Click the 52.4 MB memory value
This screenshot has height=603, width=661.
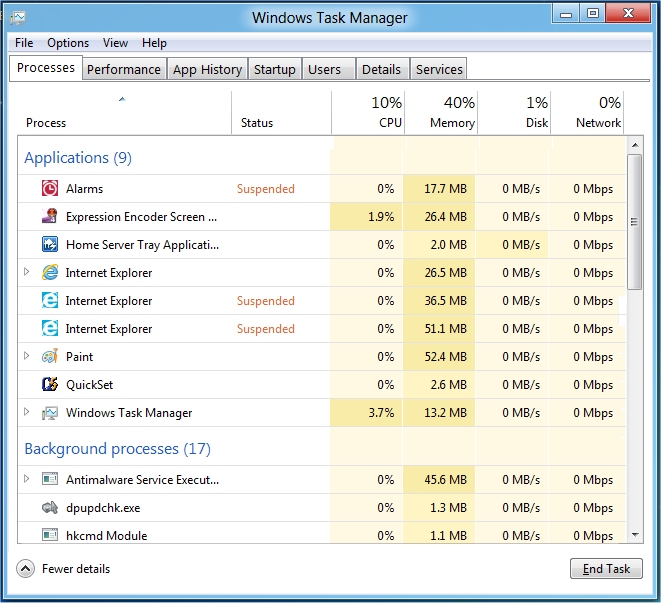tap(446, 357)
